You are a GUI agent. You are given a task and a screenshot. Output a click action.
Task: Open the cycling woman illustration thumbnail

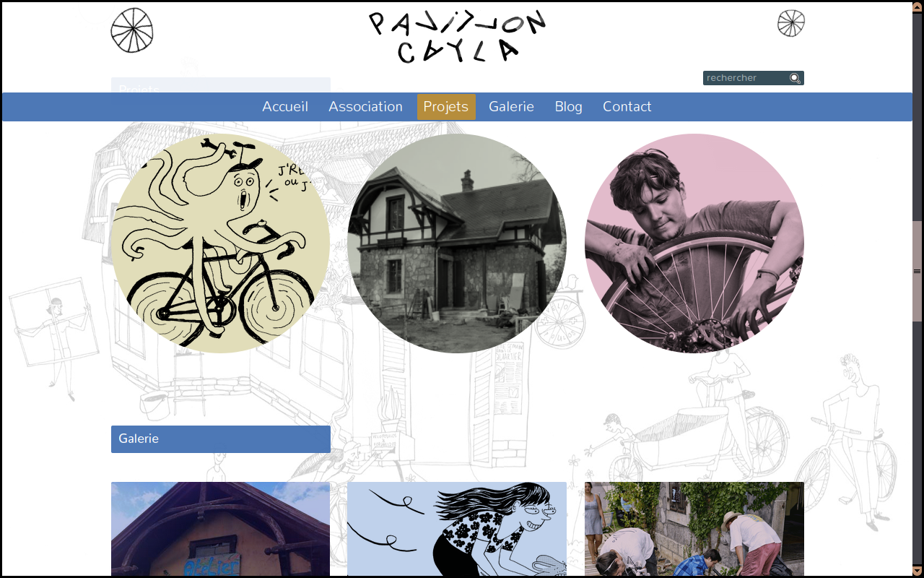tap(457, 529)
